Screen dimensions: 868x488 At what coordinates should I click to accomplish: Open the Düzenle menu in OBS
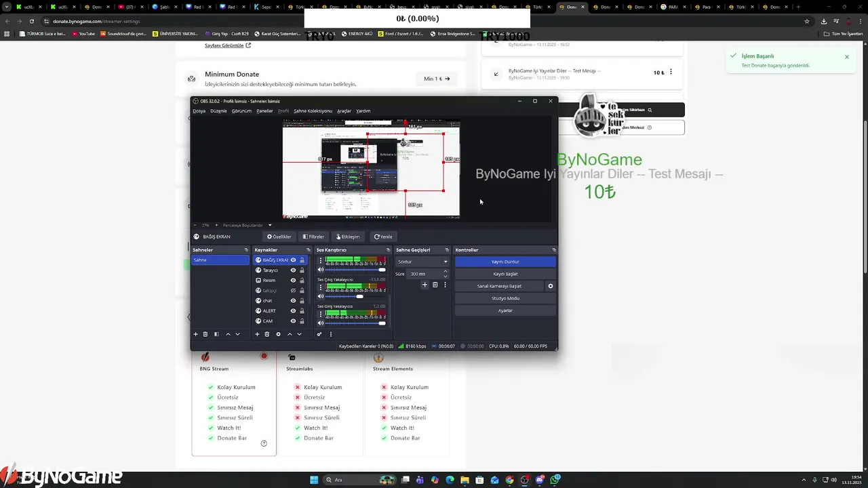[218, 110]
